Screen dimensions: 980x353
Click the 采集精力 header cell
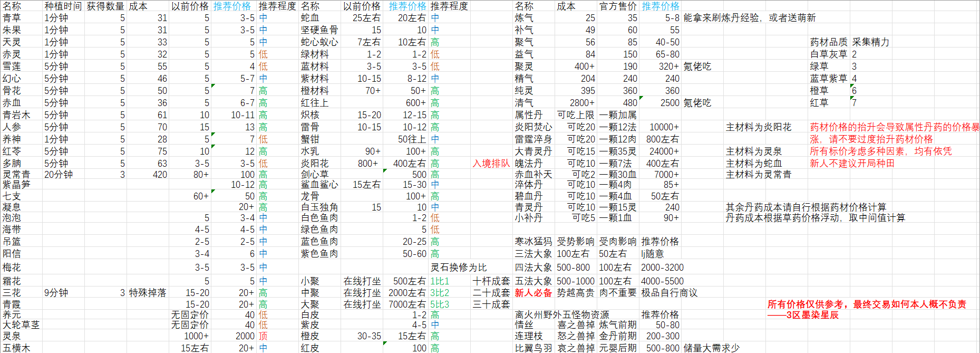(x=870, y=42)
